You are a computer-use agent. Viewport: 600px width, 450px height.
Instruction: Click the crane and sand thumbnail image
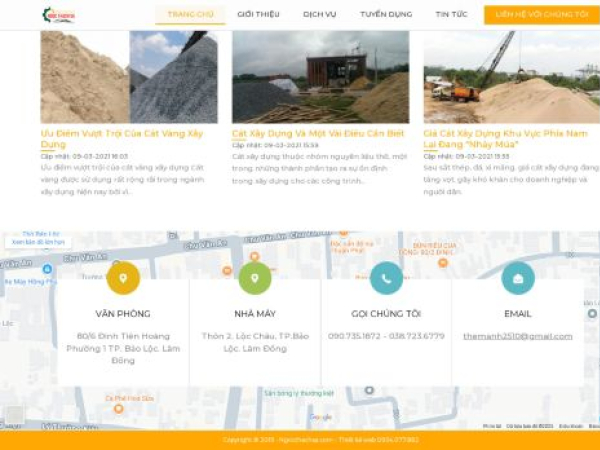[511, 77]
